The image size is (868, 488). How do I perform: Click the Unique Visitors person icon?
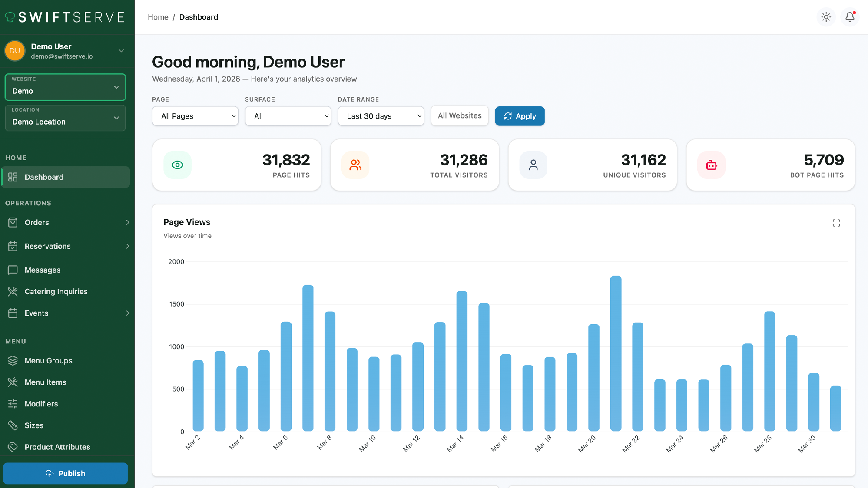tap(533, 165)
